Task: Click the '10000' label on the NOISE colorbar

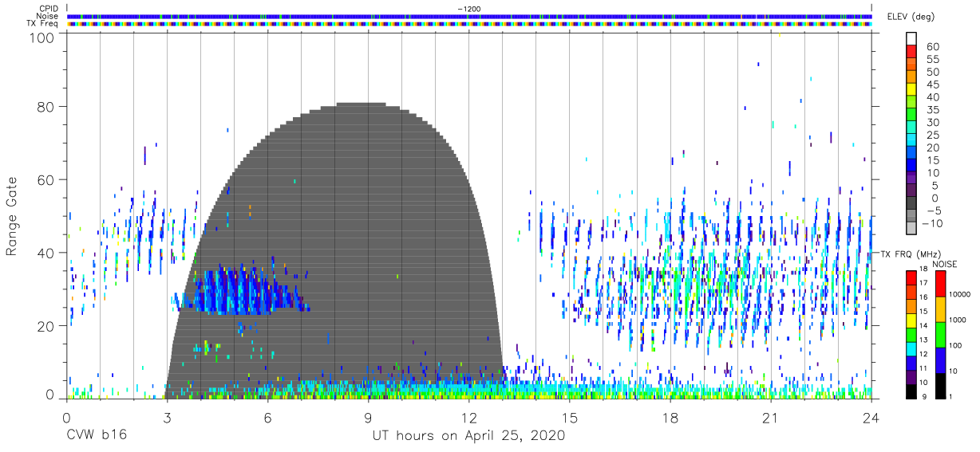Action: pos(961,295)
